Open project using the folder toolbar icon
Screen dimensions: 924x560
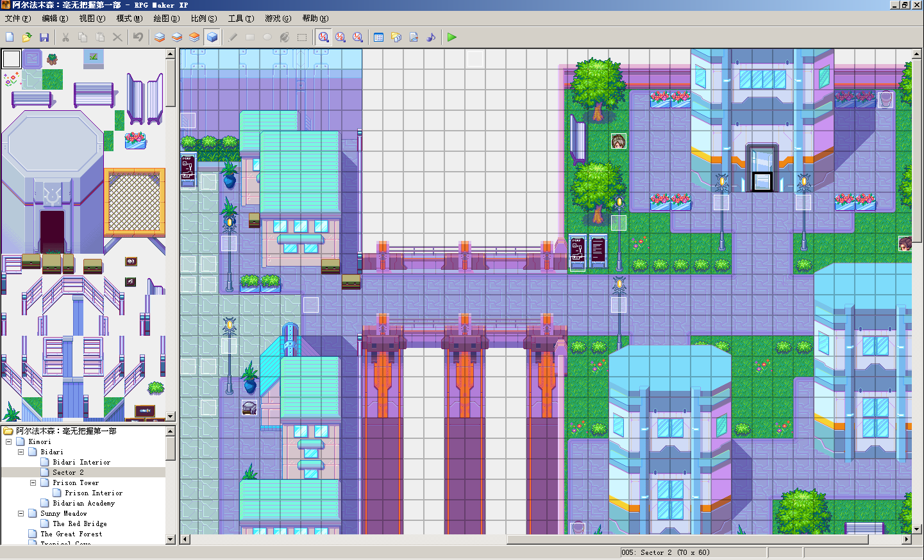pos(27,37)
